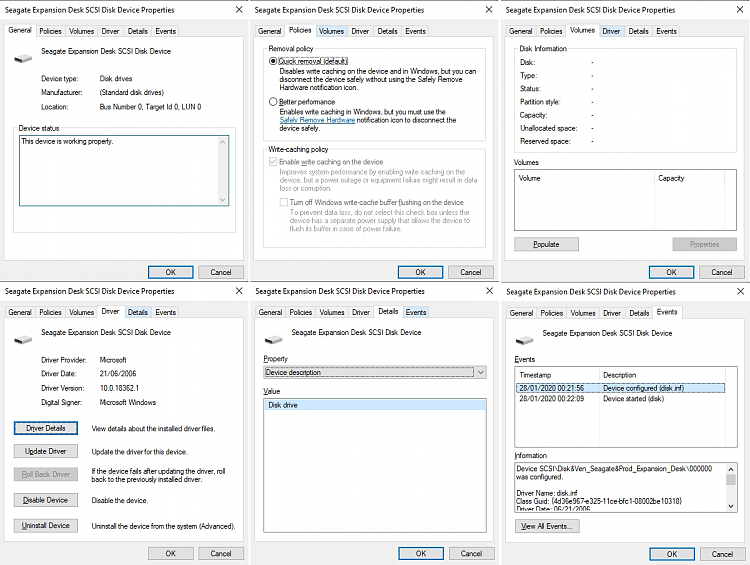Cancel the General-tab window
This screenshot has width=750, height=565.
[221, 272]
